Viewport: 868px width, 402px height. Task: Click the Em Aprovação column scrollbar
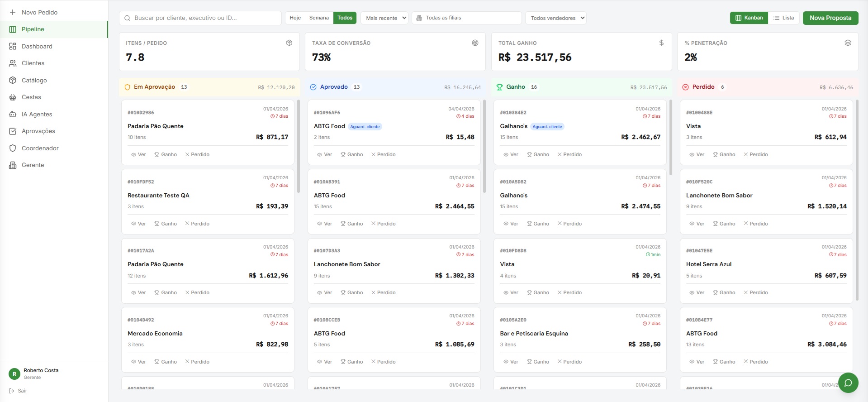pyautogui.click(x=299, y=146)
